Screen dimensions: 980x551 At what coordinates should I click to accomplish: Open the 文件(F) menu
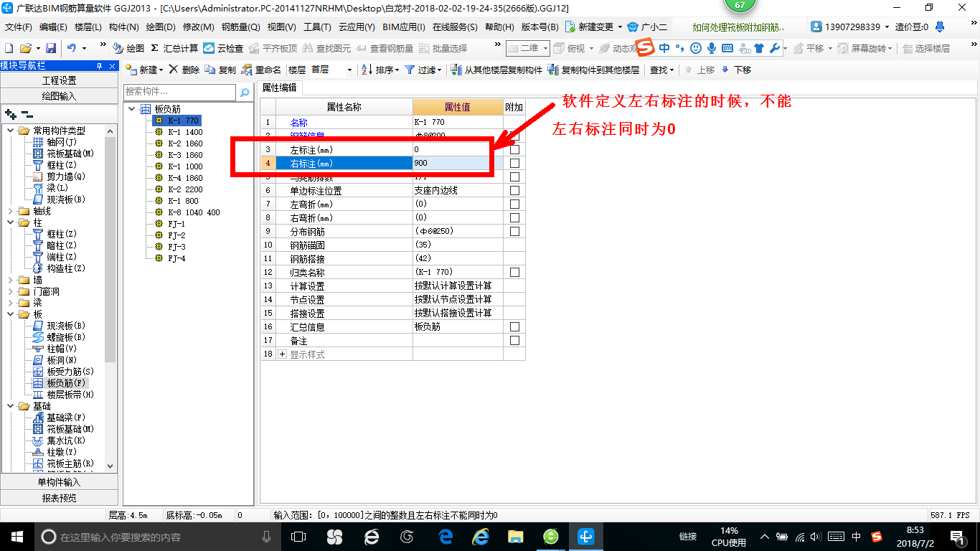(19, 27)
